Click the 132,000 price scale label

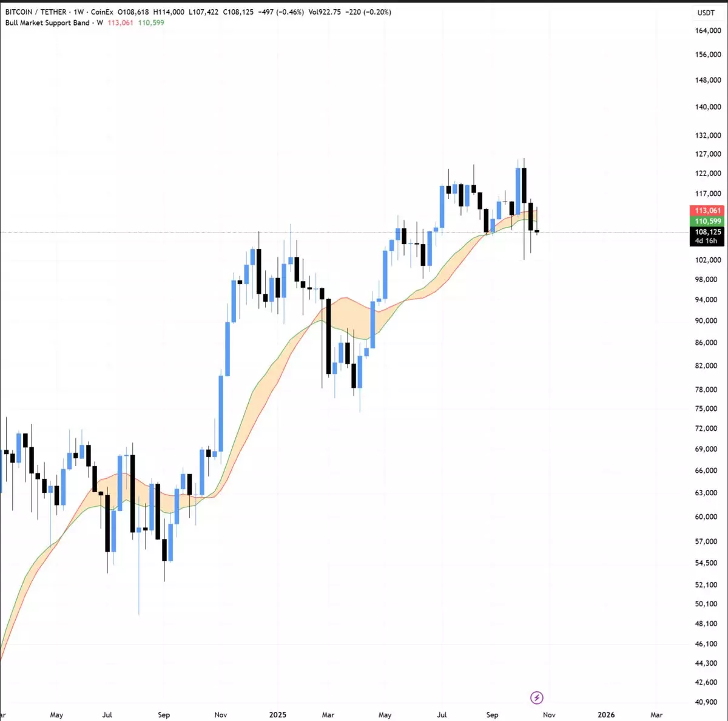(708, 136)
